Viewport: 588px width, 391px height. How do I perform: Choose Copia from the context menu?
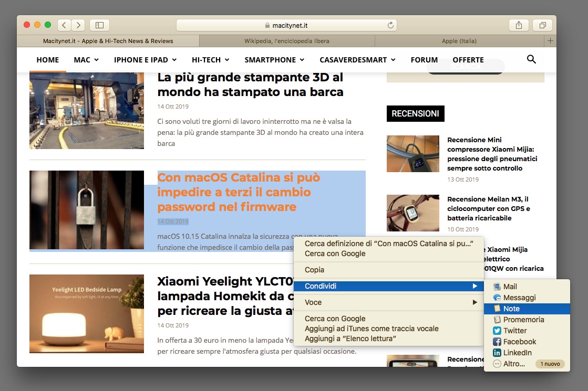pos(388,270)
